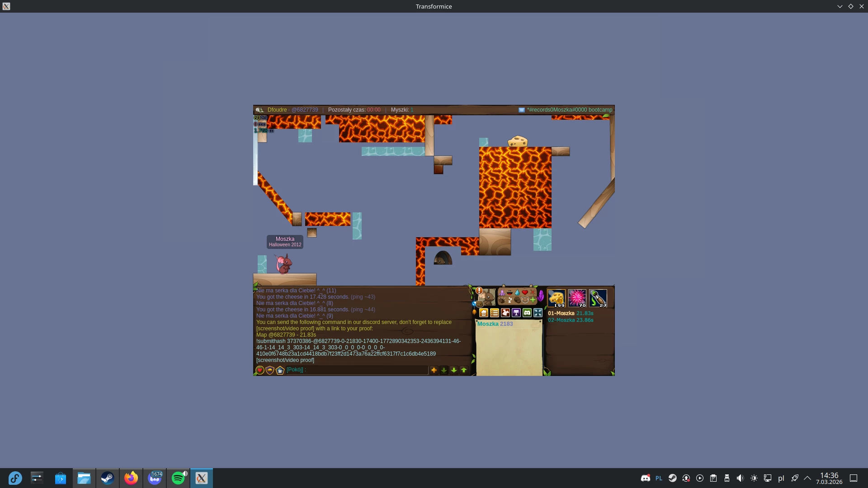Open the clock showing 14:36
Screen dimensions: 868x488
829,478
